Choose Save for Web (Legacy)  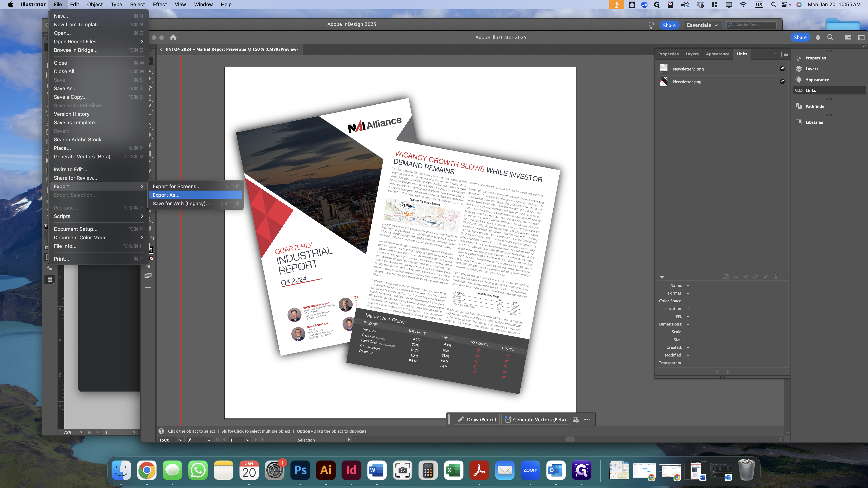tap(195, 203)
